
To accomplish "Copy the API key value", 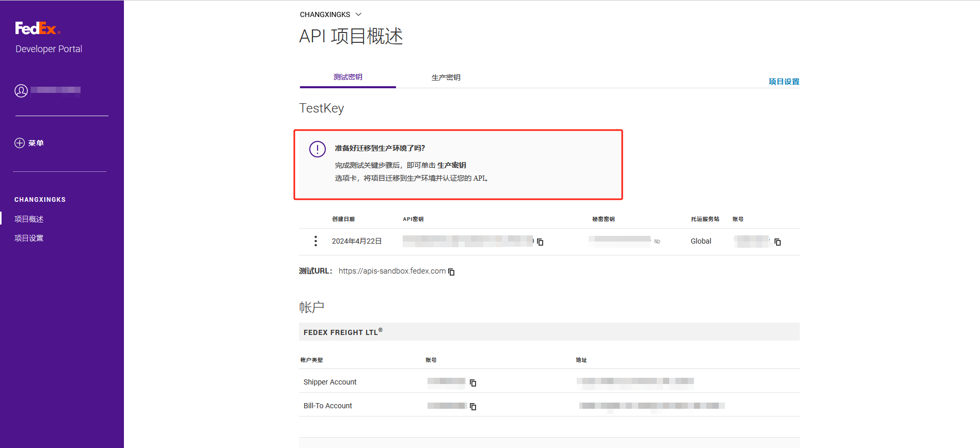I will point(540,242).
